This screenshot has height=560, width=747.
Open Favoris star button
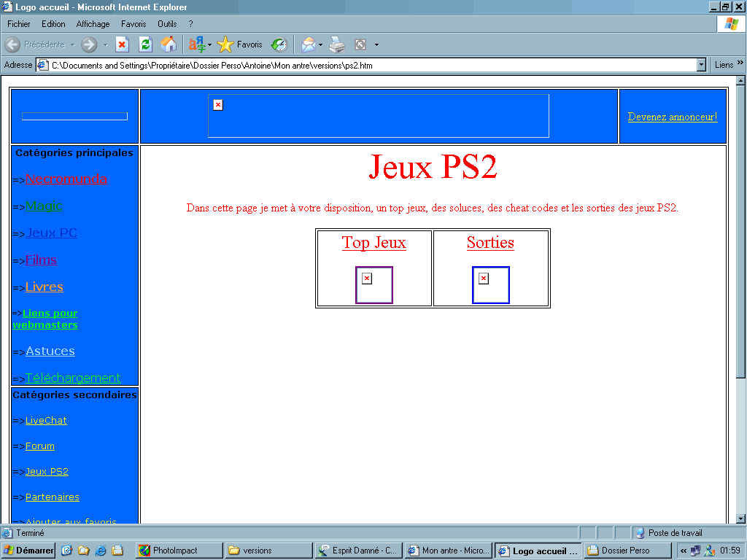[x=239, y=44]
